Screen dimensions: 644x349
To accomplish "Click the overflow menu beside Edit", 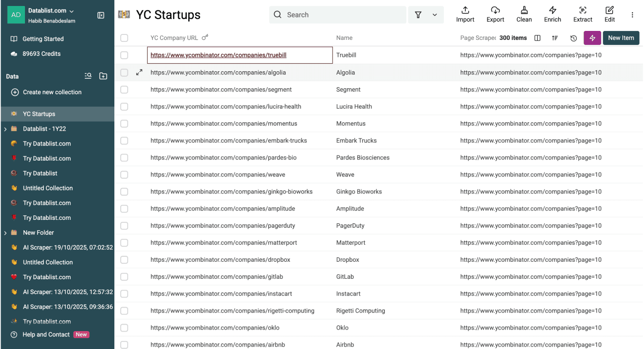I will [x=632, y=14].
